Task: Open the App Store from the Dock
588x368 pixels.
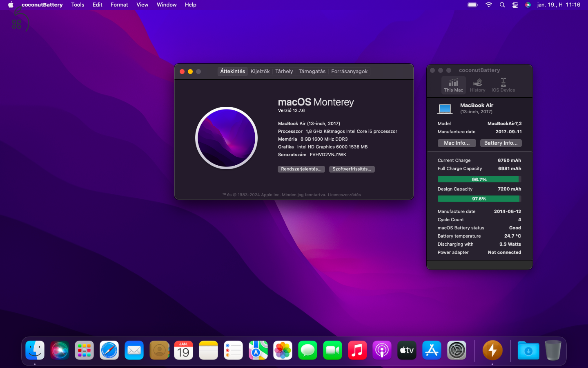Action: 431,350
